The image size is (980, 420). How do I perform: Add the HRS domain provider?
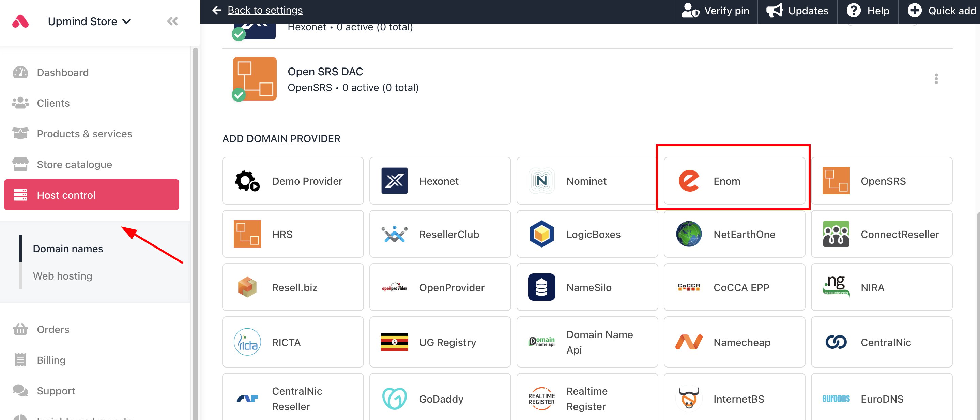(293, 234)
